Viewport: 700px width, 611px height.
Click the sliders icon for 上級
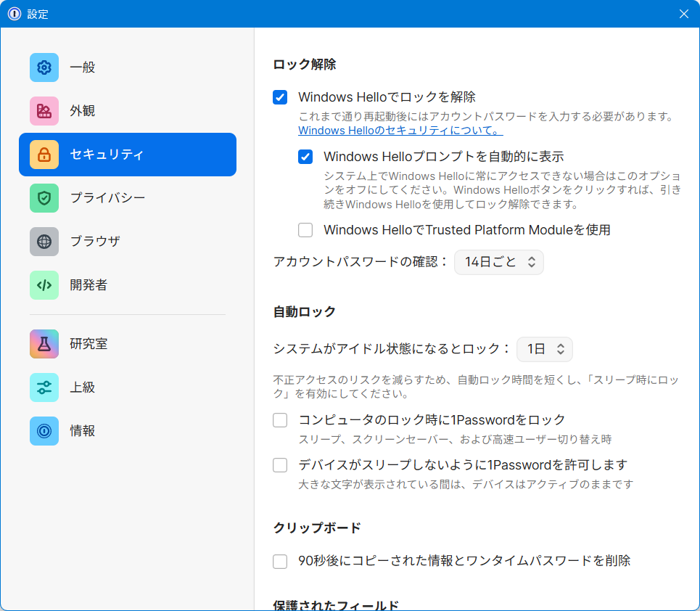[x=44, y=387]
